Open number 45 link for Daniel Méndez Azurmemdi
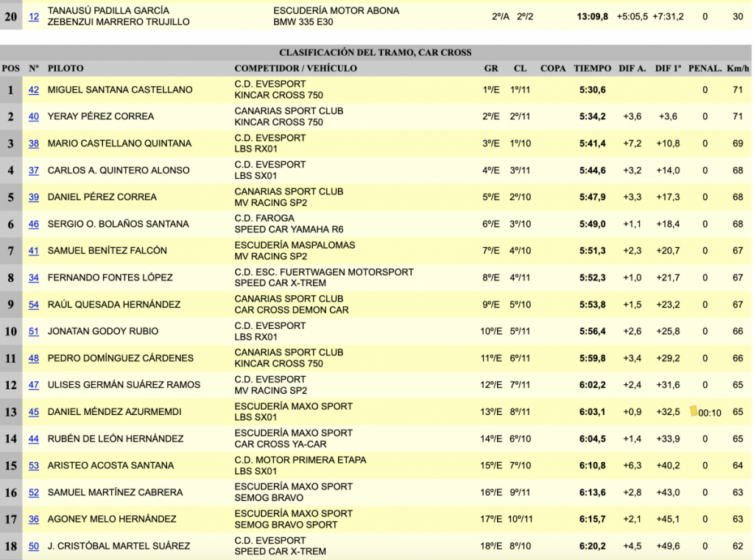This screenshot has height=560, width=754. click(34, 412)
